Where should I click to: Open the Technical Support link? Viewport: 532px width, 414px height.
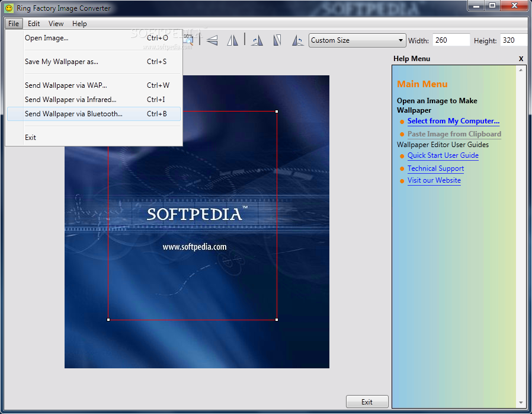pyautogui.click(x=435, y=168)
